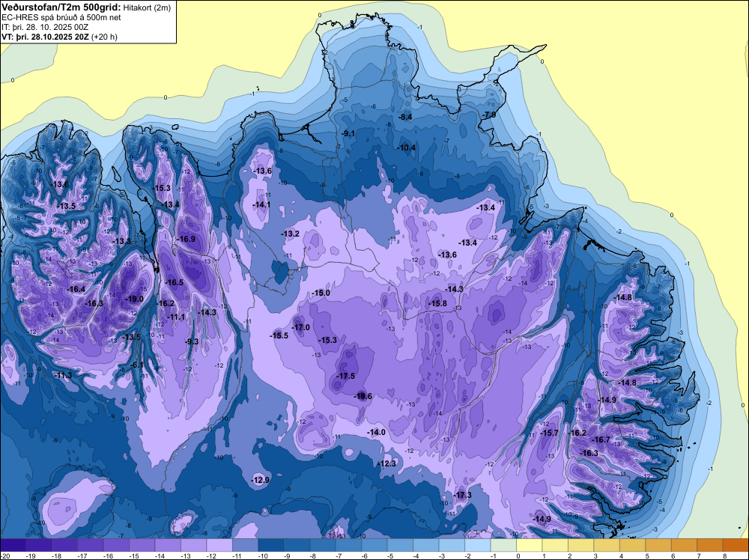Select the -14.1 temperature label

(261, 204)
